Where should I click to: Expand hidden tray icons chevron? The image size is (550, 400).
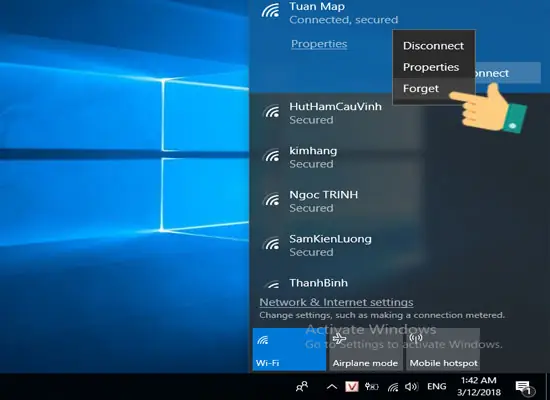(x=332, y=387)
